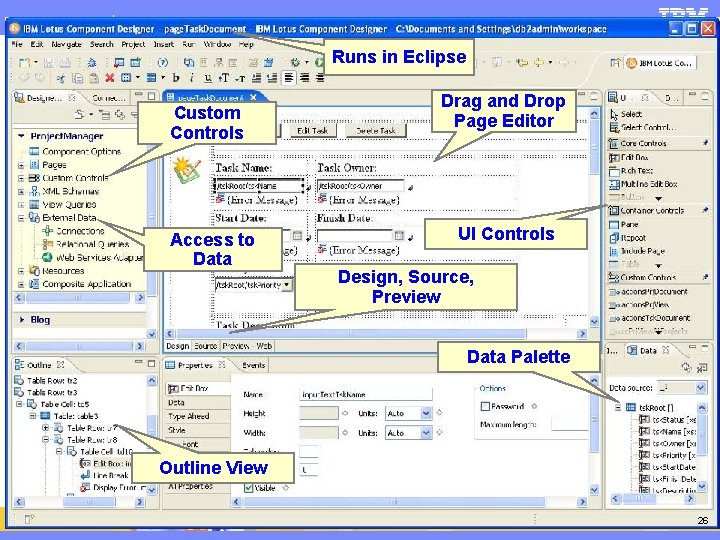The height and width of the screenshot is (540, 720).
Task: Select Component Options in ProjectManager tree
Action: pos(75,152)
